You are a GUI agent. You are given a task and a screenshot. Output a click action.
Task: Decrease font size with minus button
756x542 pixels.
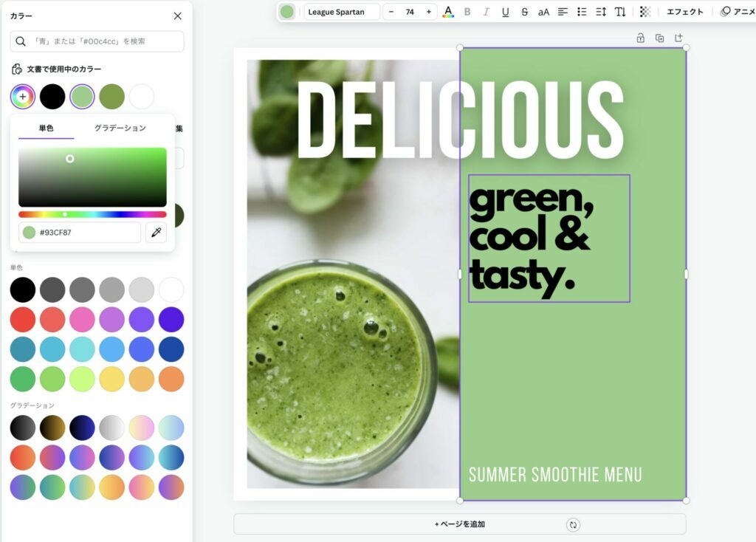click(391, 12)
